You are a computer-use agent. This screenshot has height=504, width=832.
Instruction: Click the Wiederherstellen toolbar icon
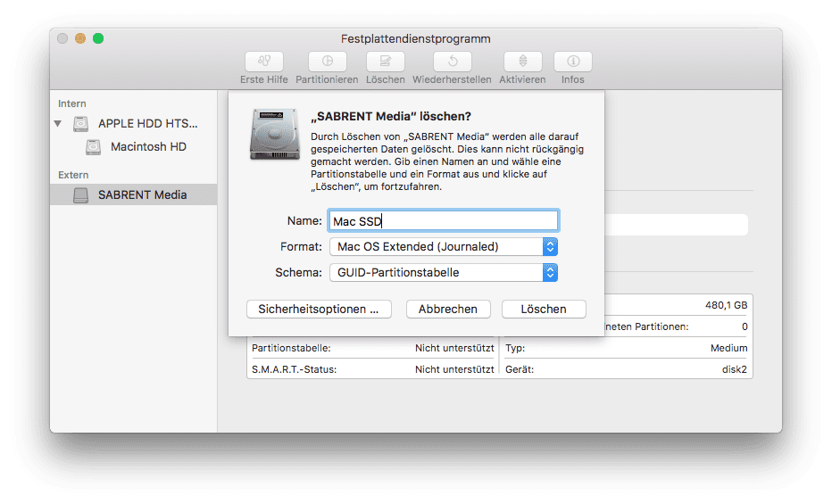pos(453,62)
